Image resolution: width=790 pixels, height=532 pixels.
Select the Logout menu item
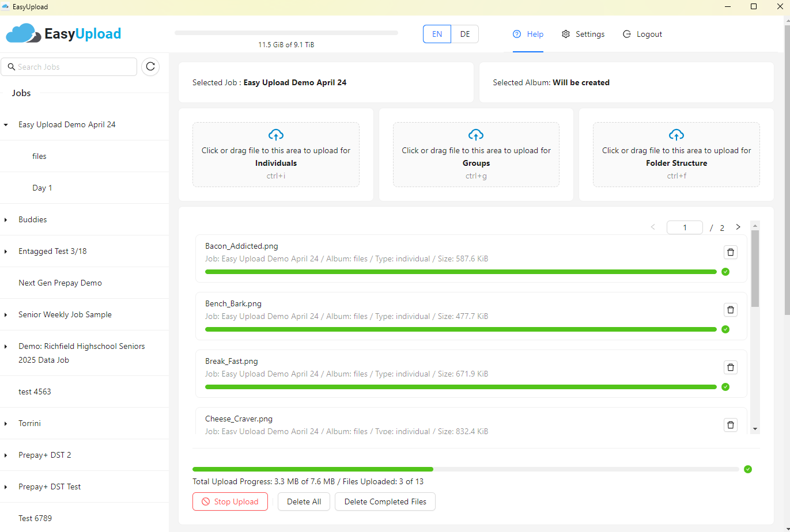[x=642, y=34]
